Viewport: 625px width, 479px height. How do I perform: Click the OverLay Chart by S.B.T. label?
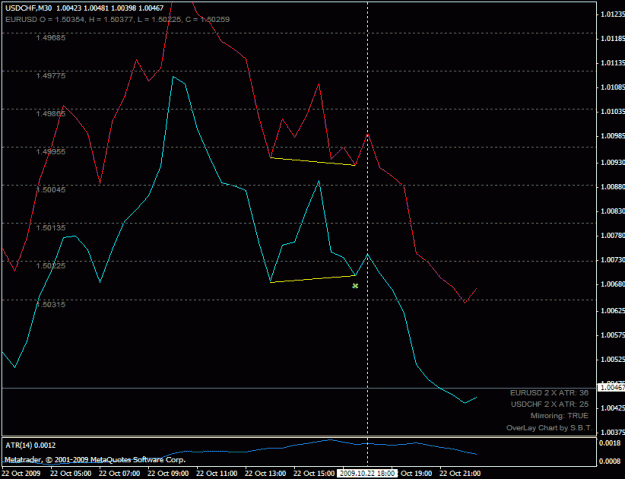tap(549, 428)
